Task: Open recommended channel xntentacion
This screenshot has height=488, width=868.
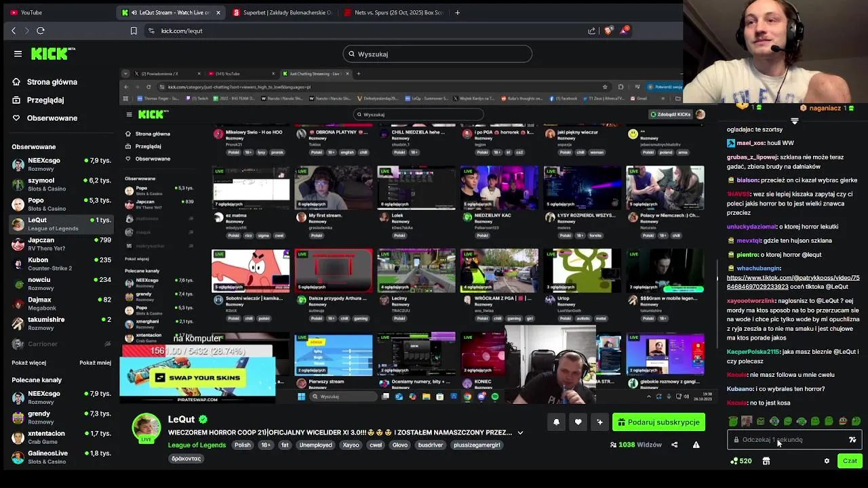Action: tap(61, 437)
